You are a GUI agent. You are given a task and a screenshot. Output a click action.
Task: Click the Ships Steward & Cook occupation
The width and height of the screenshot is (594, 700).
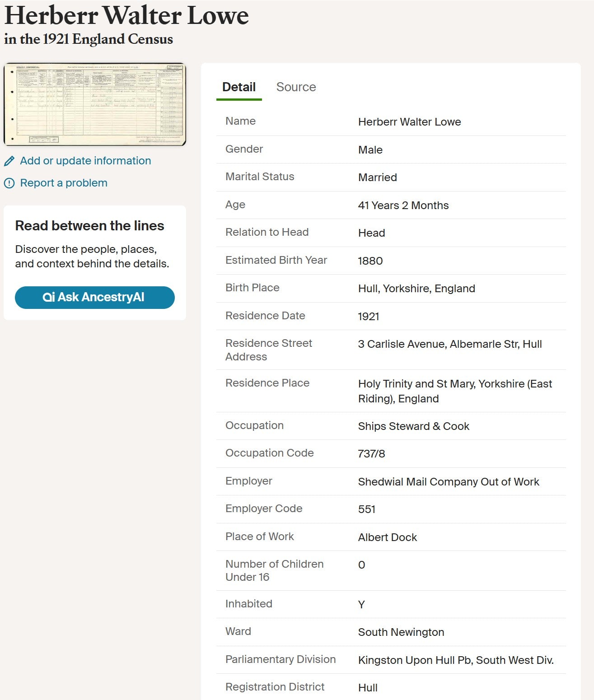(x=413, y=426)
